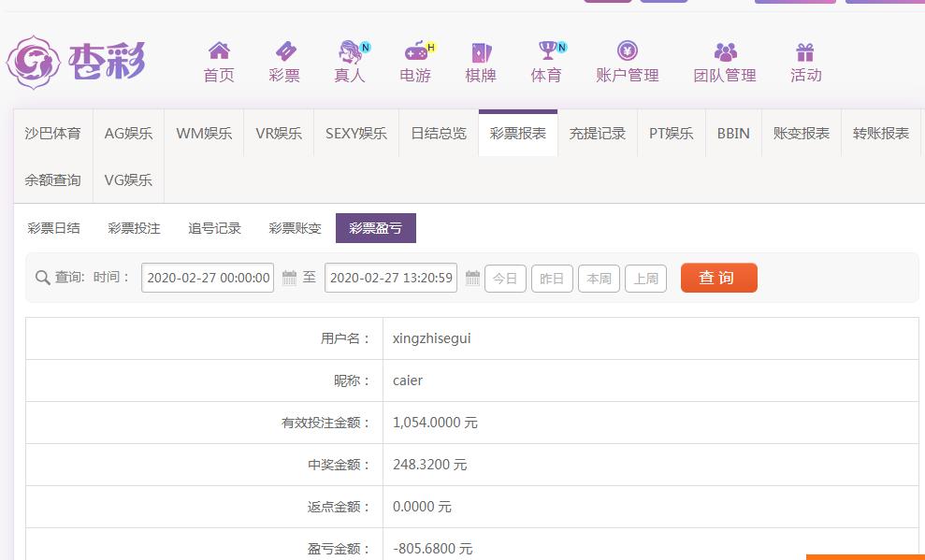925x560 pixels.
Task: Switch to VG娱乐 tab
Action: tap(128, 179)
